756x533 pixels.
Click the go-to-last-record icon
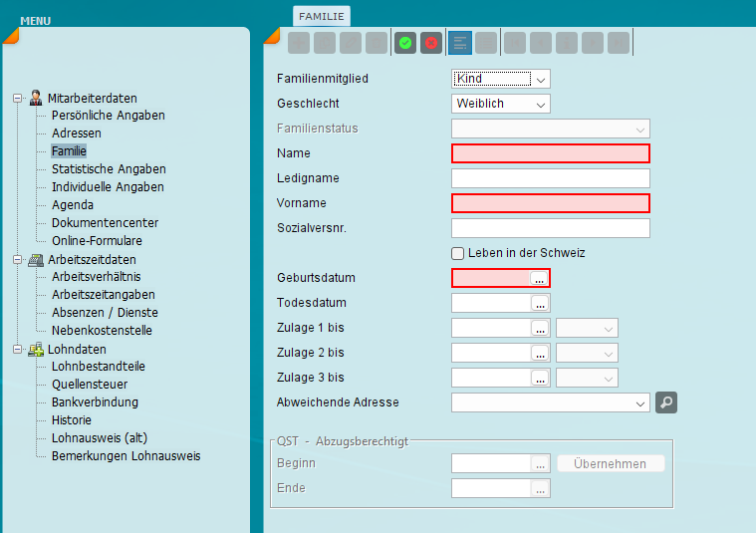(x=619, y=44)
